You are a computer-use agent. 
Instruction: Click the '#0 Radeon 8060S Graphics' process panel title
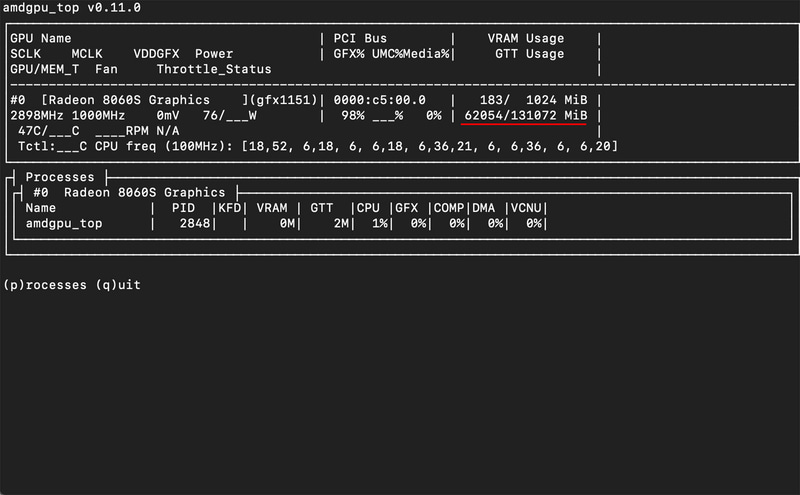[x=129, y=192]
